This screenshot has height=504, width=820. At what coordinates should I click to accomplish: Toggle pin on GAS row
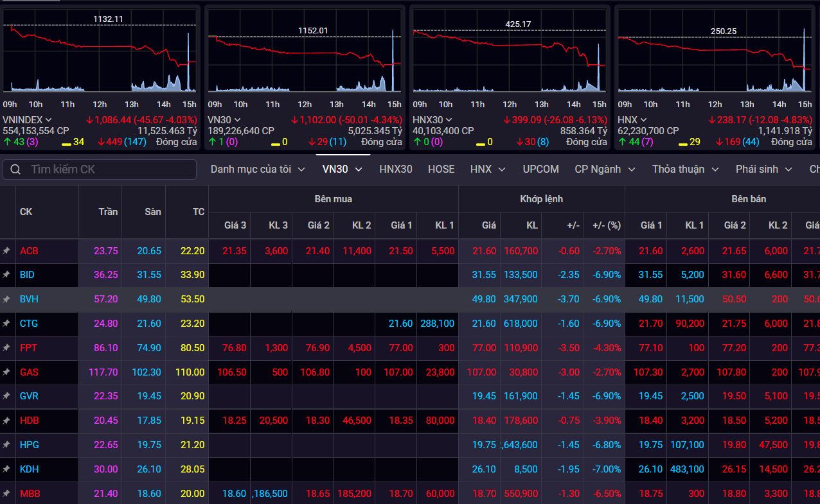point(6,372)
